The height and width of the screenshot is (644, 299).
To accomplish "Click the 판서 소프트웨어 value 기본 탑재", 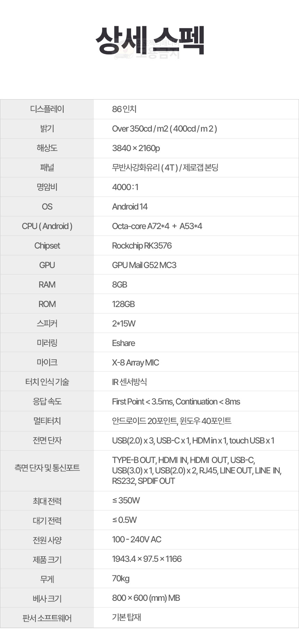I will (126, 618).
